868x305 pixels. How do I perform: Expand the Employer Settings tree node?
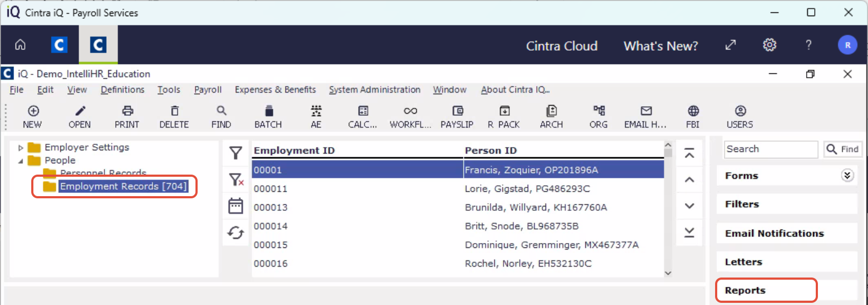click(20, 148)
